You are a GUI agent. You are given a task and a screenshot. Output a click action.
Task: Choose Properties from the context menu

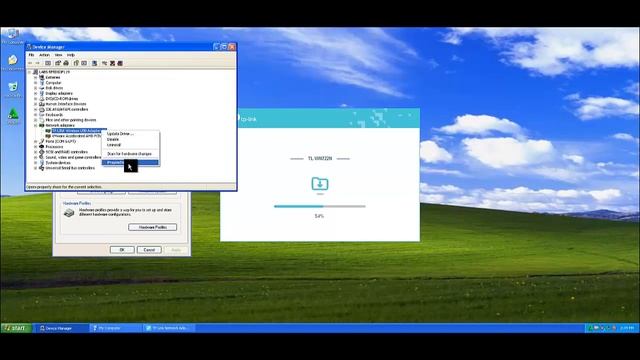click(x=130, y=162)
